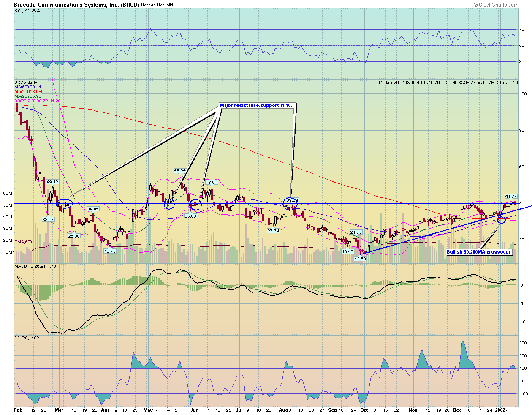Click the Jul label on the date axis
Viewport: 532px width, 415px height.
(239, 410)
